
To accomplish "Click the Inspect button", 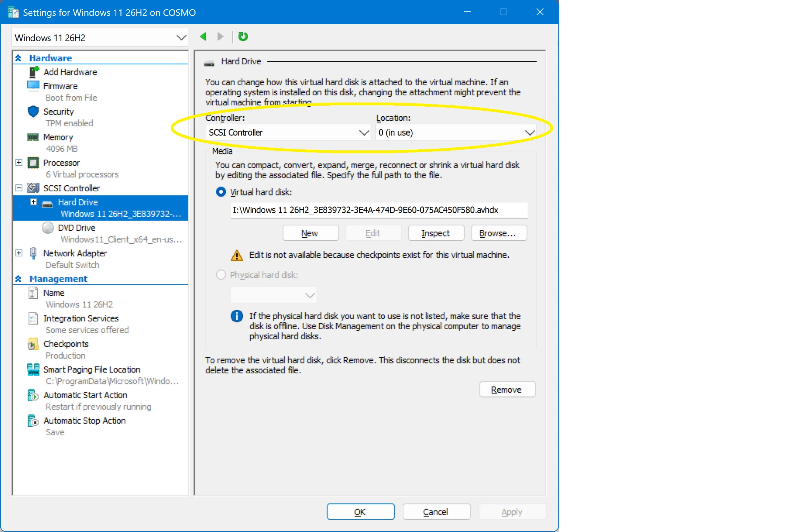I will [436, 233].
